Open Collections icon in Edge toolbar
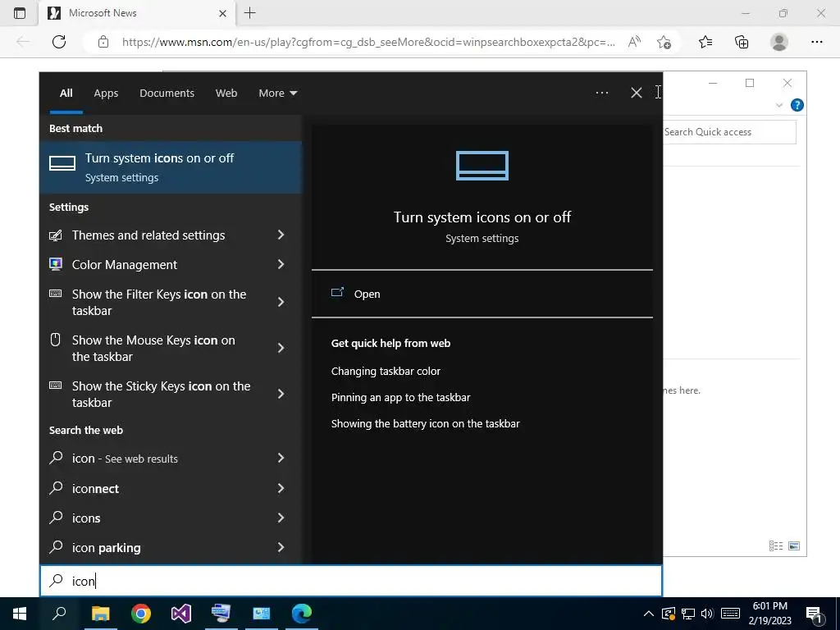 tap(742, 42)
